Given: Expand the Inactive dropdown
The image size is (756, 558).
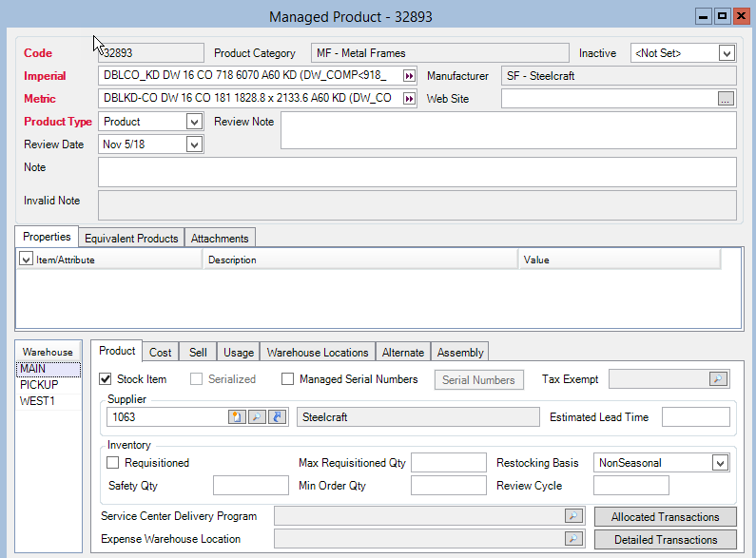Looking at the screenshot, I should [727, 53].
